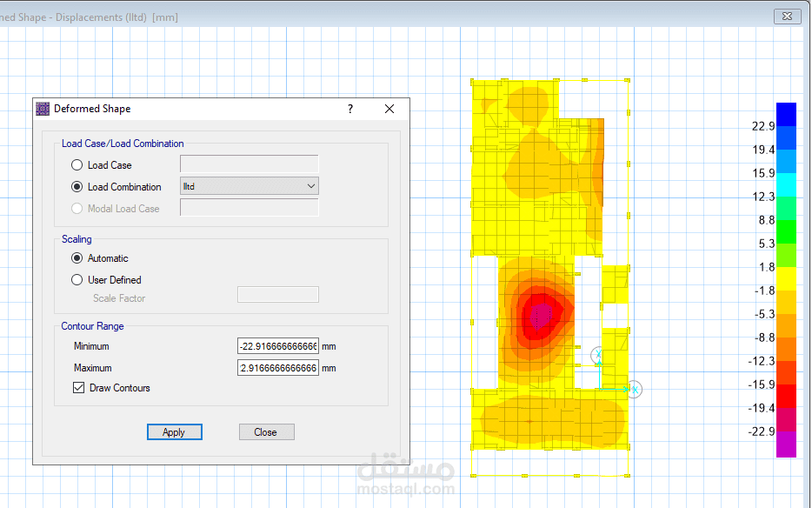Choose User Defined scaling option

(77, 280)
